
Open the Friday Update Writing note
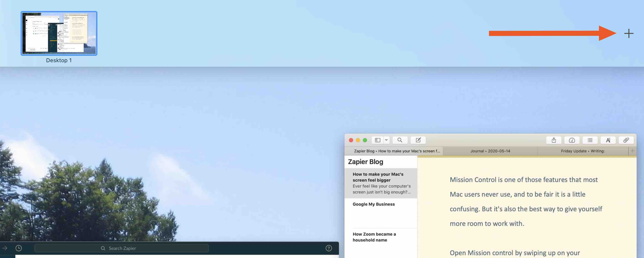coord(583,151)
